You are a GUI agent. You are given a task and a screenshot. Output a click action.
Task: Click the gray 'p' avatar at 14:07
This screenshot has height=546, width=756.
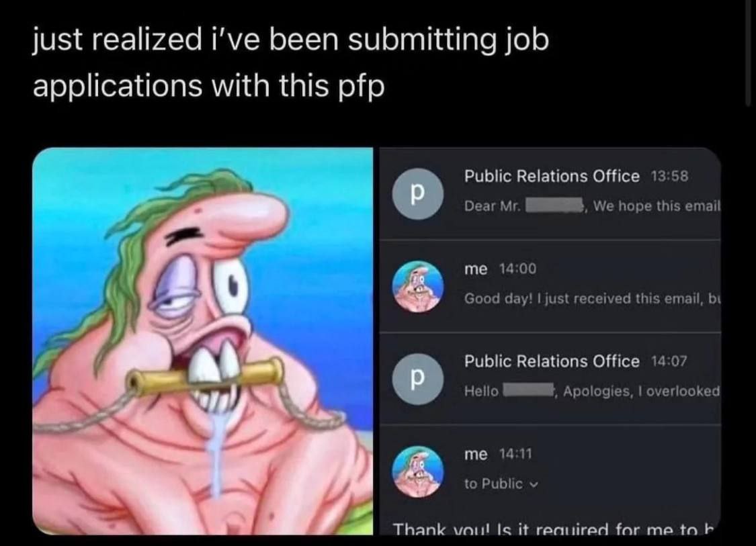click(417, 379)
